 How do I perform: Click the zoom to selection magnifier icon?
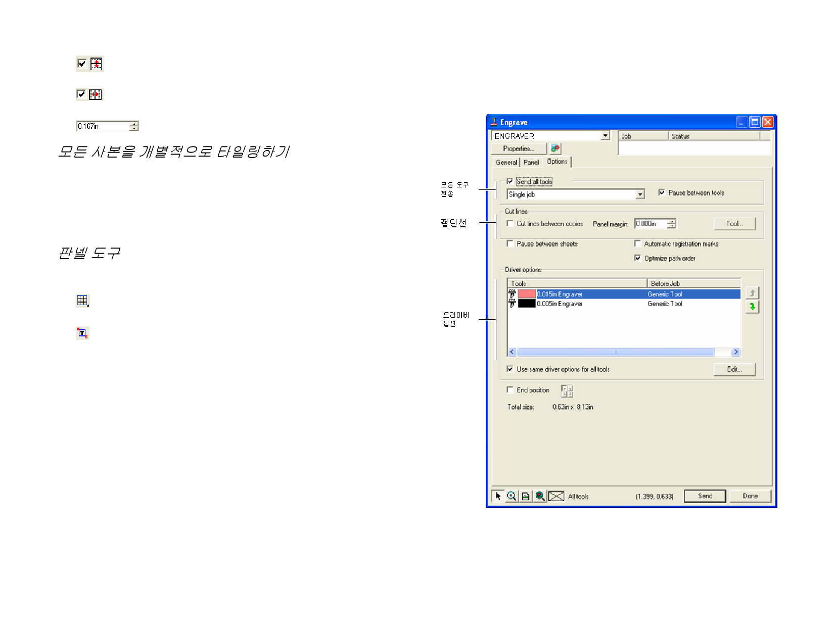[540, 496]
